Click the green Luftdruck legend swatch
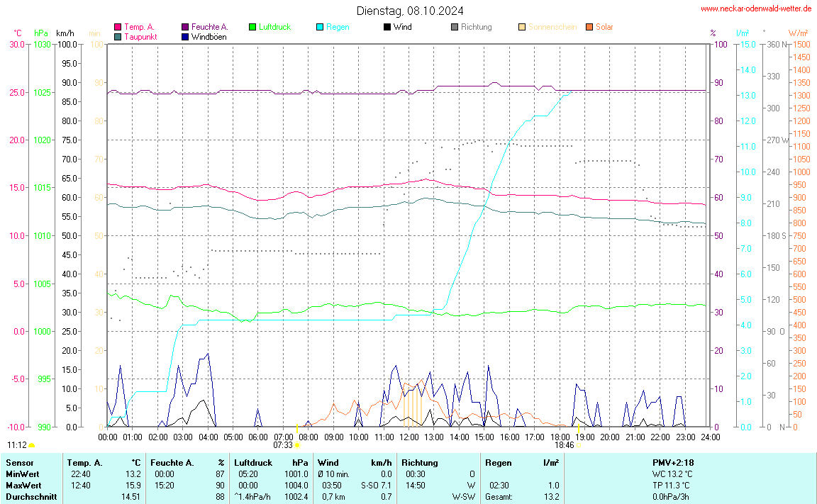Image resolution: width=817 pixels, height=504 pixels. coord(252,27)
